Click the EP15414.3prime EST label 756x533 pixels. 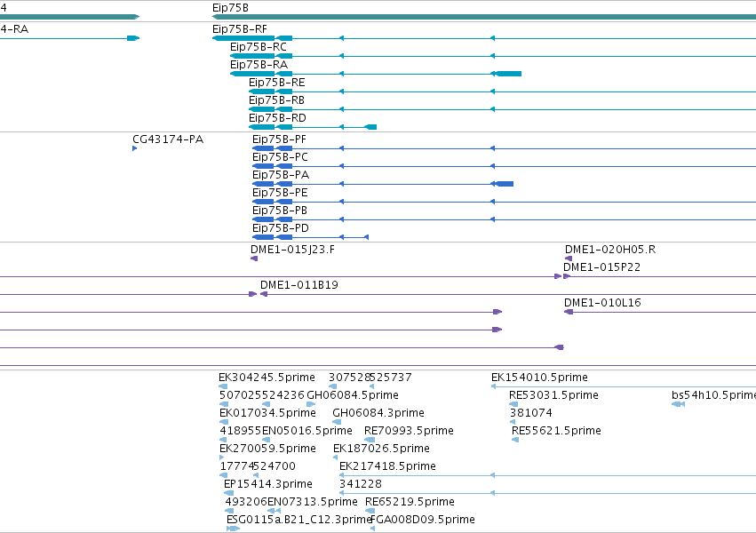[x=268, y=484]
